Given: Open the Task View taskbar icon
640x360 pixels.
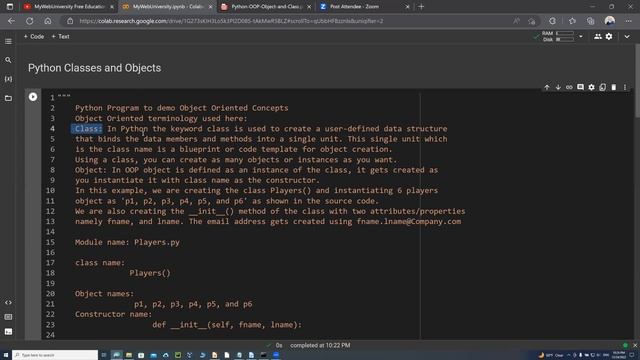Looking at the screenshot, I should tap(104, 355).
